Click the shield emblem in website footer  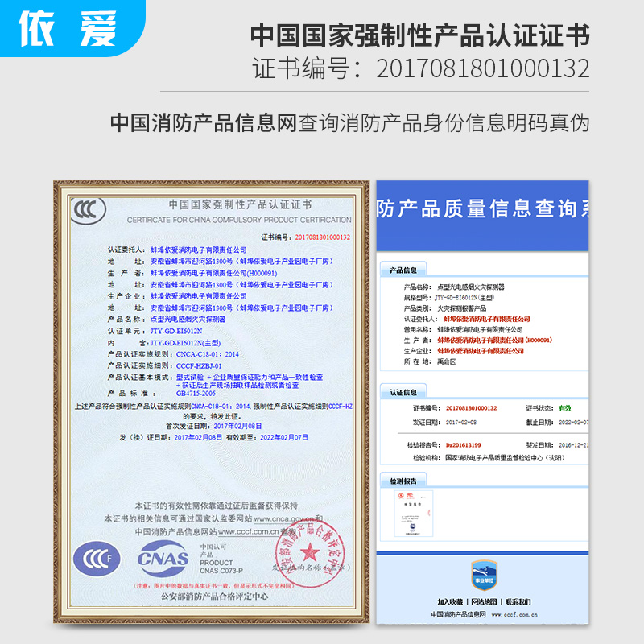pyautogui.click(x=485, y=575)
